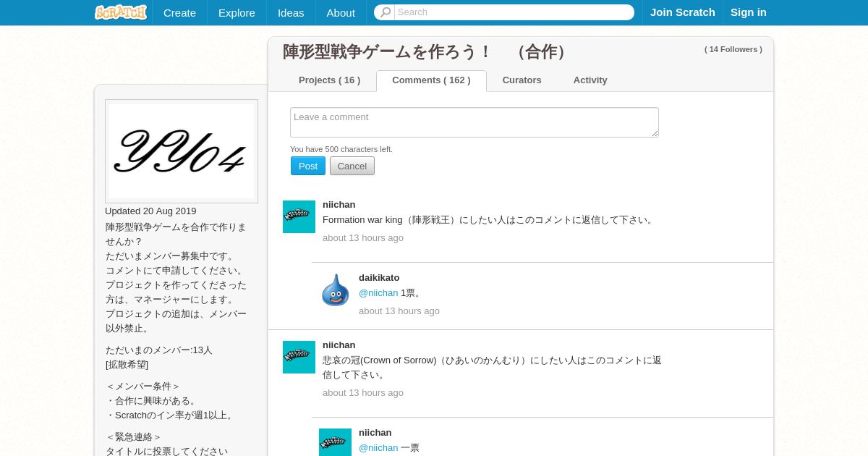Click the '＜緊急連絡＞' heading

click(134, 437)
